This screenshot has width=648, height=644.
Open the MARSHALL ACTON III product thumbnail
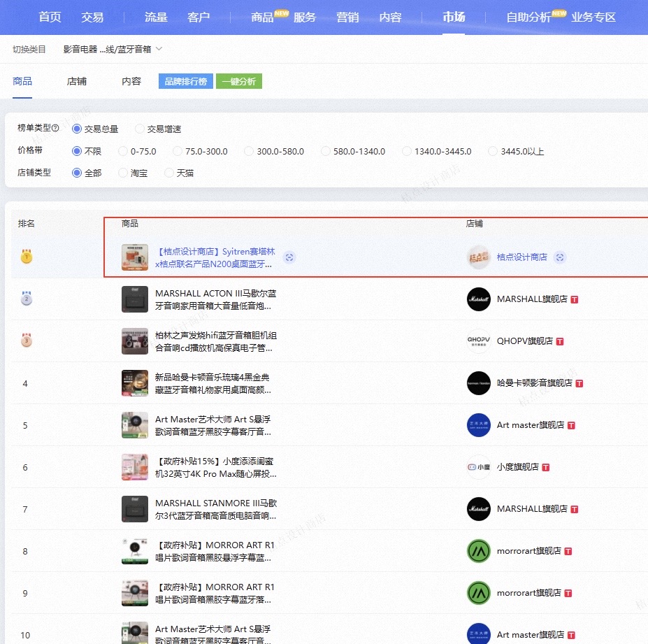pyautogui.click(x=135, y=299)
